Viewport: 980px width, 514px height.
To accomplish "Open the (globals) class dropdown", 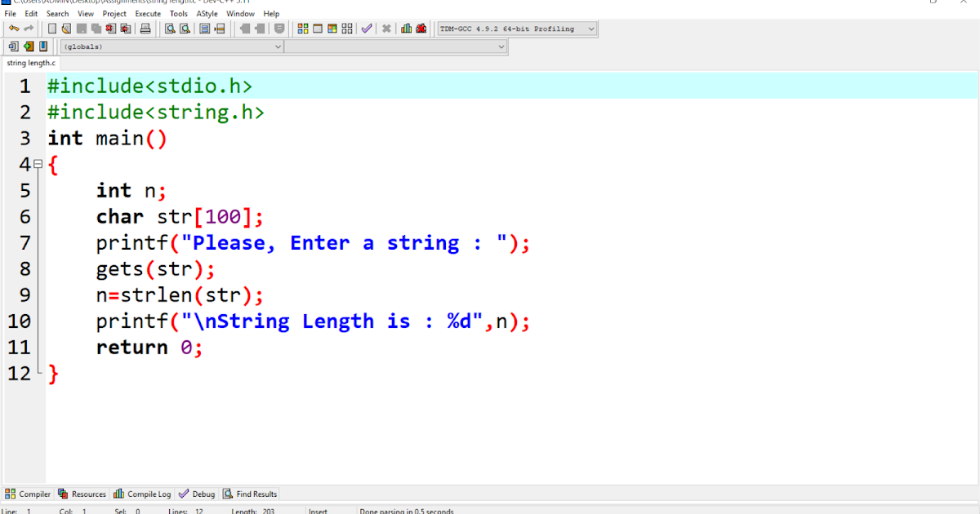I will [171, 47].
